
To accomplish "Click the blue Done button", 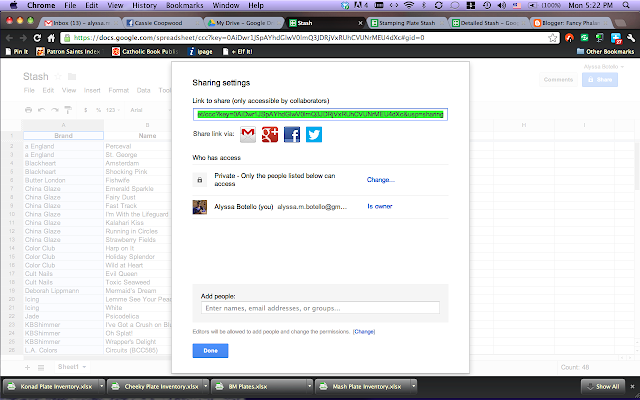I will point(210,351).
